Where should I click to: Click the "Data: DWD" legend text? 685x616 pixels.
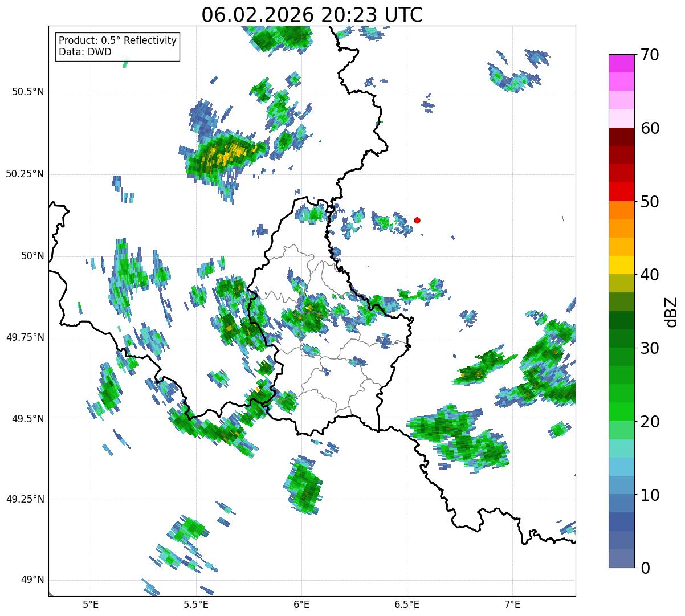(x=85, y=52)
